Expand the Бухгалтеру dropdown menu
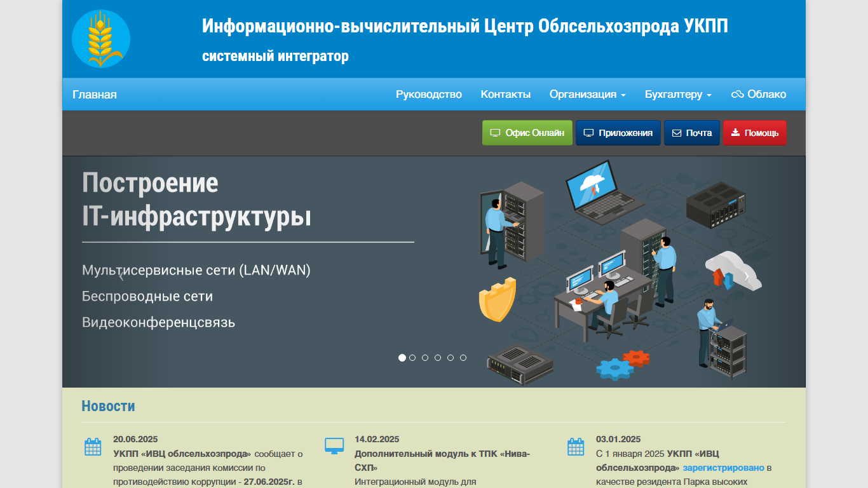This screenshot has width=868, height=488. [678, 95]
